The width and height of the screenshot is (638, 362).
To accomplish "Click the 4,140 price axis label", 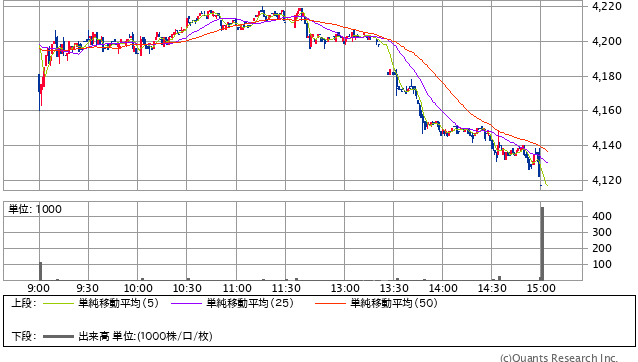I will [x=607, y=145].
